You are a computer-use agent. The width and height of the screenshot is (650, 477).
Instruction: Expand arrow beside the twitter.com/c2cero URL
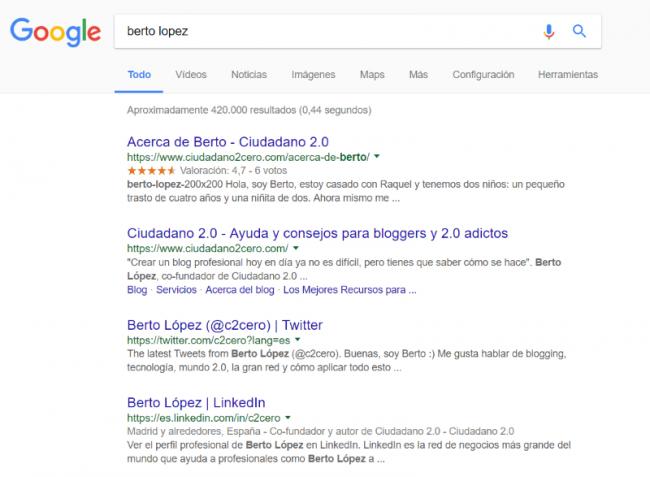coord(297,341)
